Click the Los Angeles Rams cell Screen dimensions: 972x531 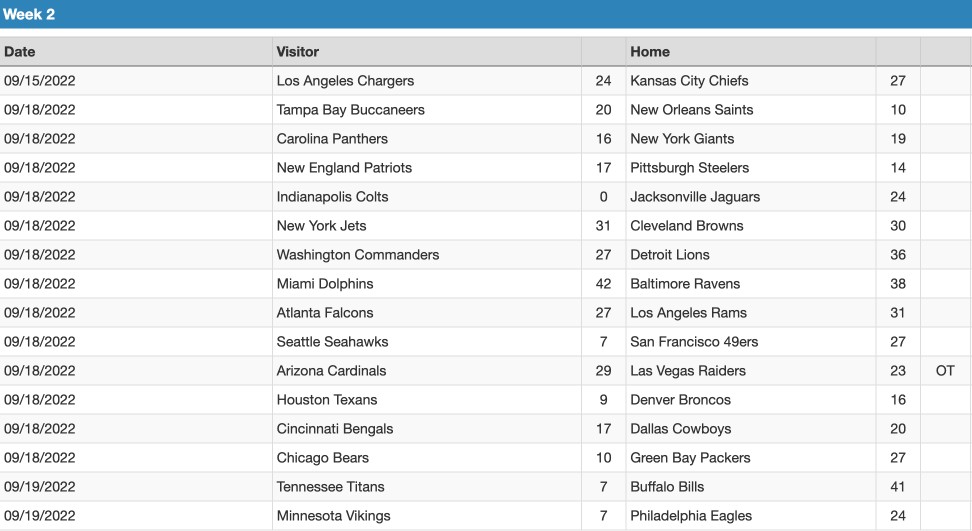coord(751,313)
